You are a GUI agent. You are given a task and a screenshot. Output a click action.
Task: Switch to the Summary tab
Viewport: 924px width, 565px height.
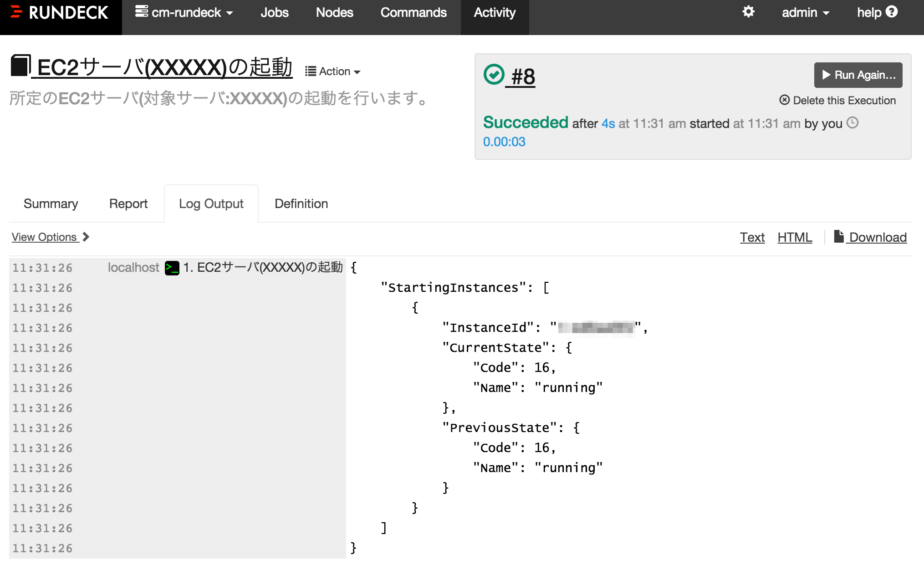[x=51, y=204]
